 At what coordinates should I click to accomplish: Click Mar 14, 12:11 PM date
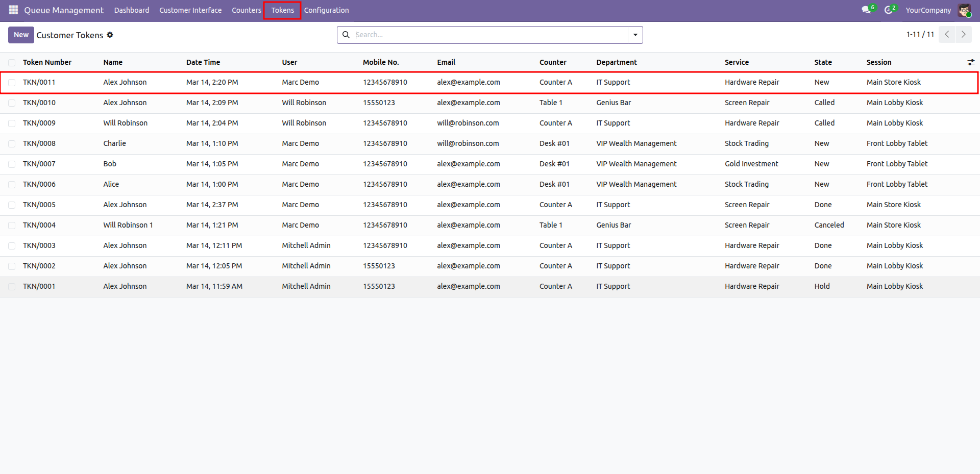pos(214,245)
